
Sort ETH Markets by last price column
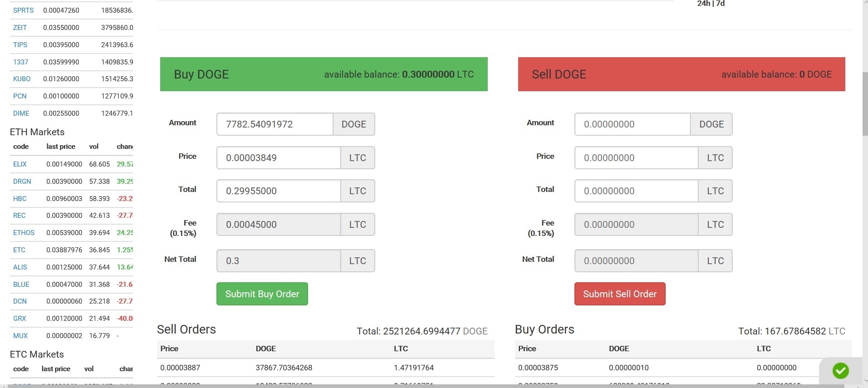(x=61, y=146)
